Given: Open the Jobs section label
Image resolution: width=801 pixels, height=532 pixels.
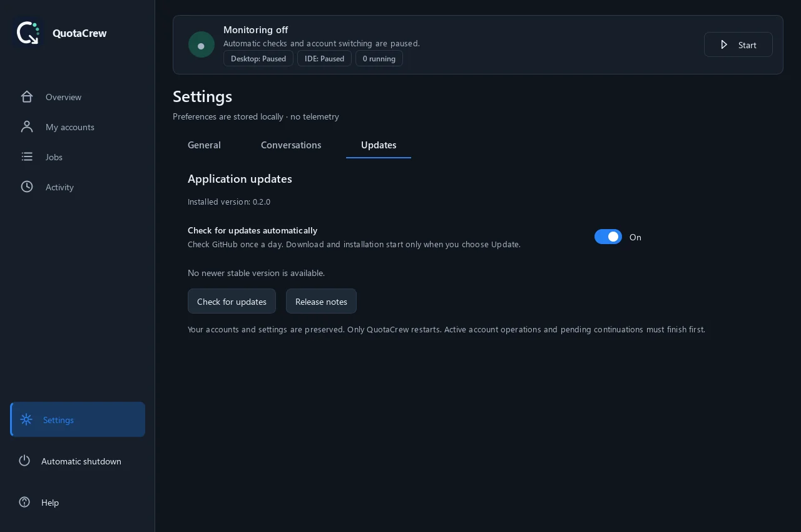Looking at the screenshot, I should click(x=54, y=157).
